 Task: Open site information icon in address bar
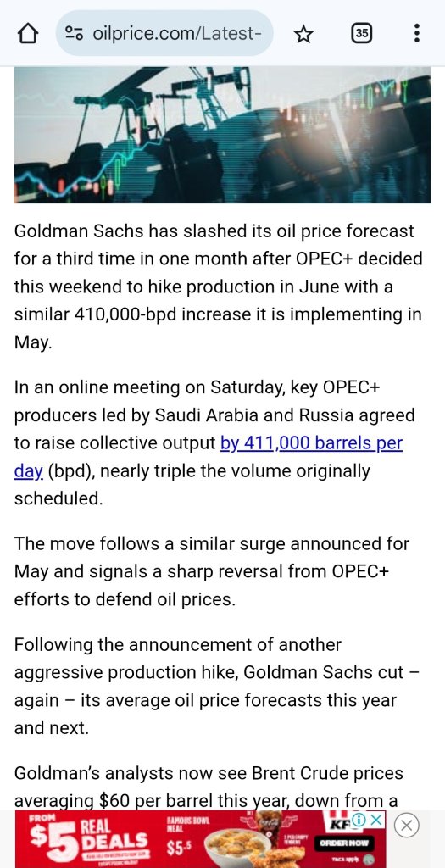pyautogui.click(x=75, y=34)
